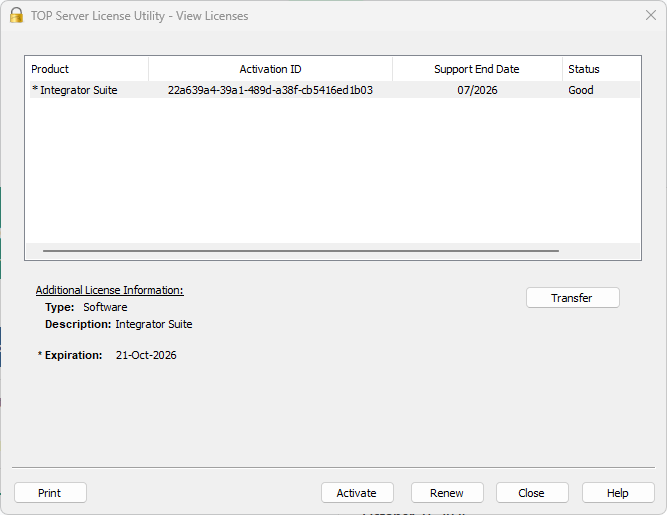This screenshot has height=515, width=667.
Task: Click Additional License Information heading
Action: [109, 290]
